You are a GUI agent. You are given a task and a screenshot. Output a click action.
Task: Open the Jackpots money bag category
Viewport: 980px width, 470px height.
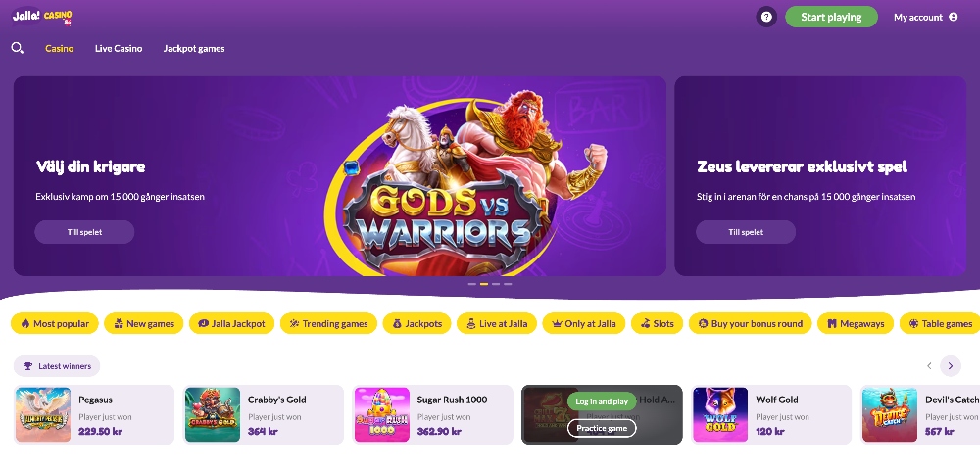click(x=416, y=323)
